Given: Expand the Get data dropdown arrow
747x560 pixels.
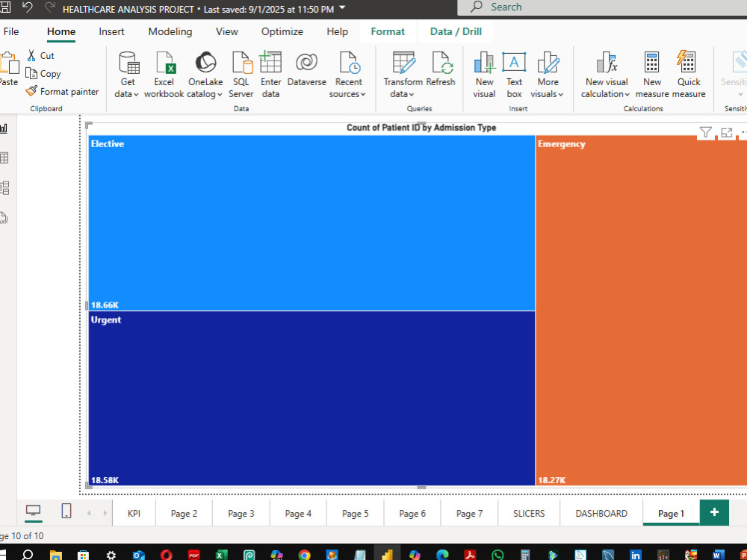Looking at the screenshot, I should 136,94.
